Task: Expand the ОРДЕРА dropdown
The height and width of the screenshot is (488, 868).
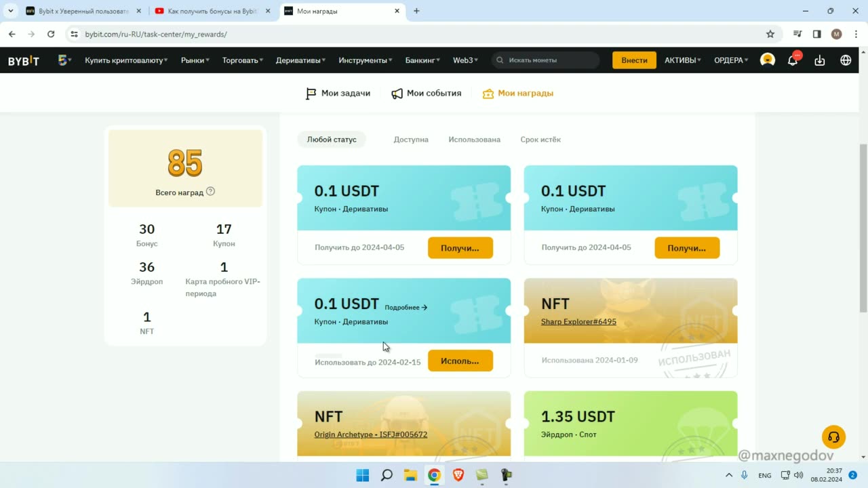Action: [731, 60]
